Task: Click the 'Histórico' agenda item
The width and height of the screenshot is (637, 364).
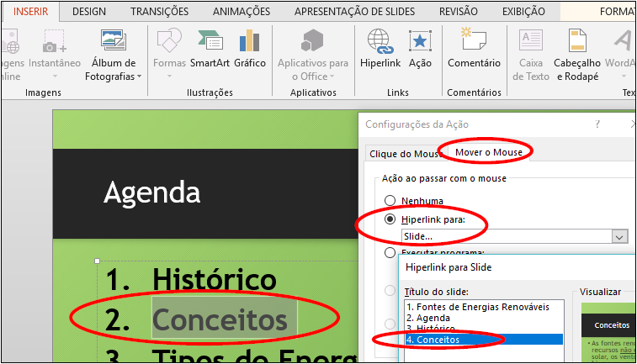Action: click(214, 279)
